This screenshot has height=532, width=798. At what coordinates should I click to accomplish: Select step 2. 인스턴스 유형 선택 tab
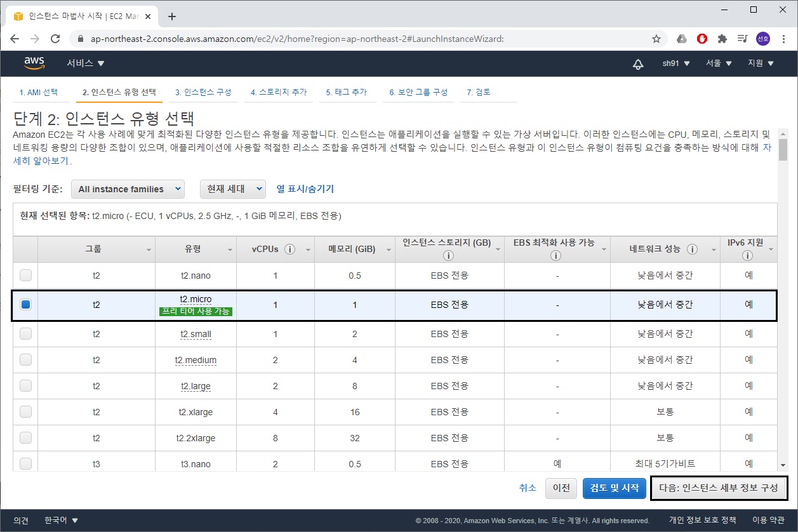[118, 93]
